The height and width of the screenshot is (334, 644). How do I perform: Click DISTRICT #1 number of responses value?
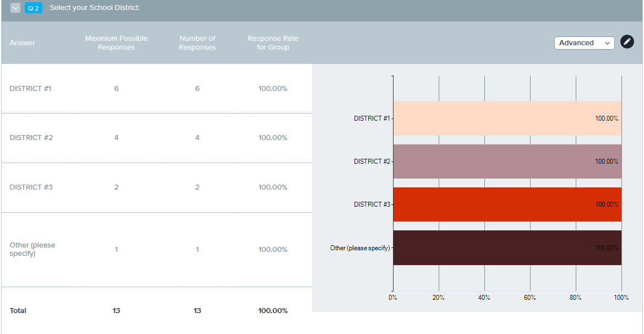click(x=197, y=89)
